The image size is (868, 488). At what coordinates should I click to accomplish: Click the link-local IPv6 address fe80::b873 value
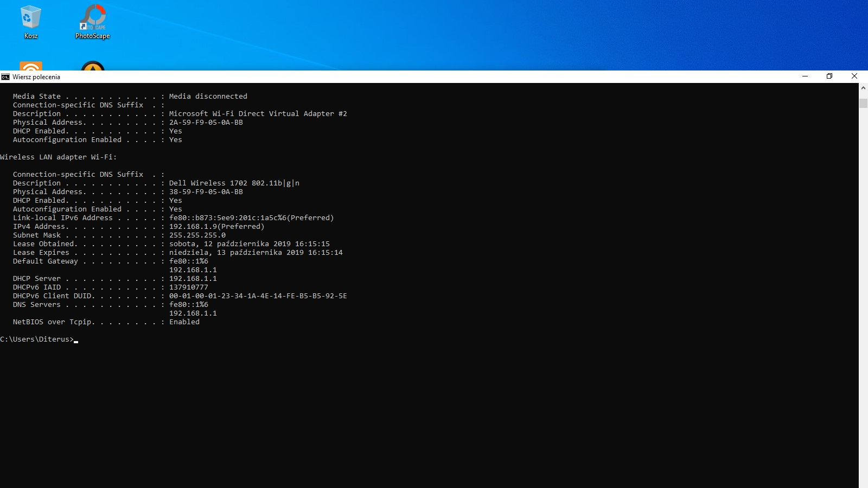252,218
